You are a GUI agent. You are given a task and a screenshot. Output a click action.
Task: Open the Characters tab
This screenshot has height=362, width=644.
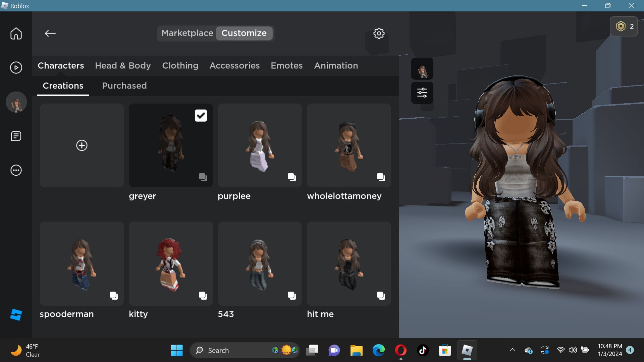[x=61, y=65]
